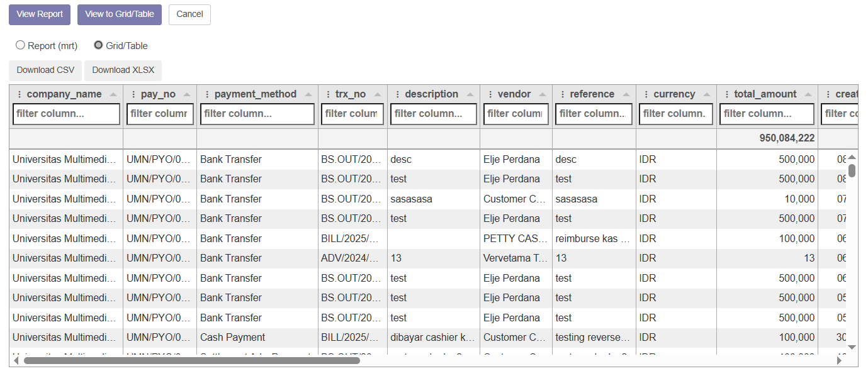Sort by the company_name column arrow
The width and height of the screenshot is (868, 376).
pyautogui.click(x=113, y=94)
